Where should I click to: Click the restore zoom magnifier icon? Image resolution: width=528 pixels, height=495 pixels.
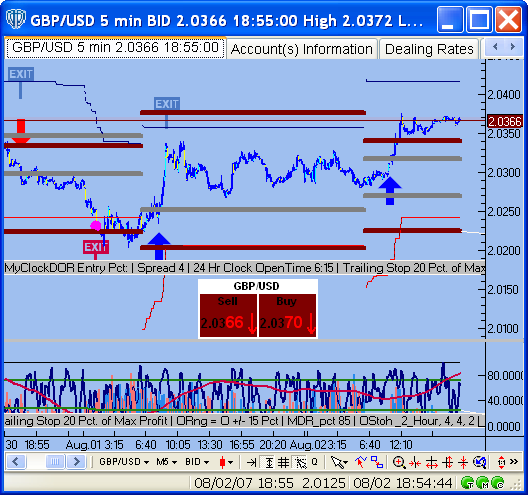pos(480,462)
